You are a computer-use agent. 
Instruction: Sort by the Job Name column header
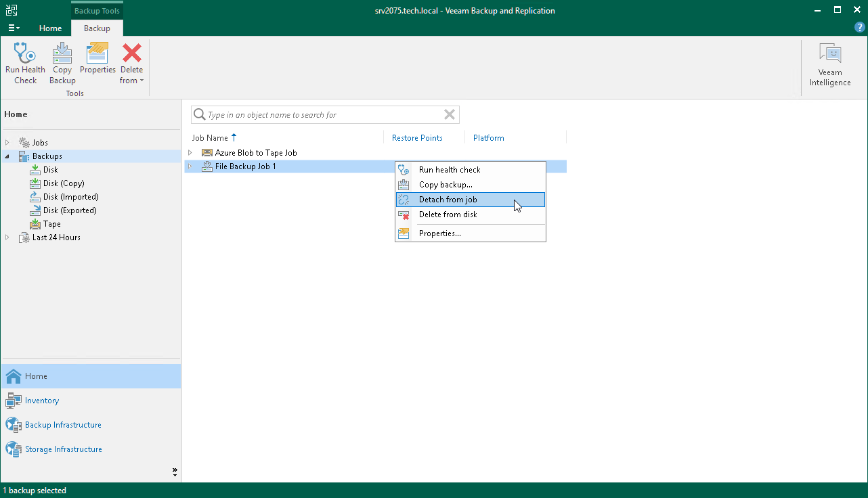coord(210,137)
